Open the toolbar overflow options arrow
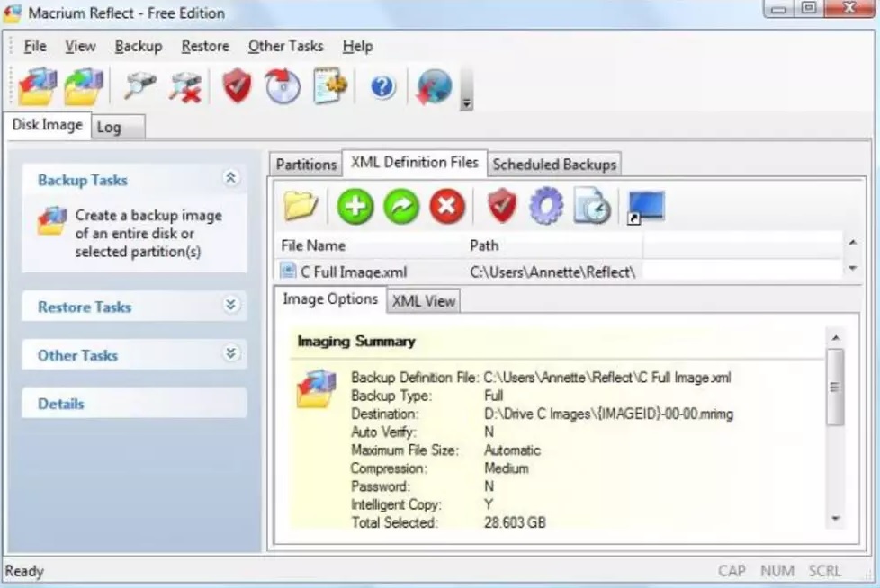Viewport: 880px width, 588px height. click(x=466, y=103)
